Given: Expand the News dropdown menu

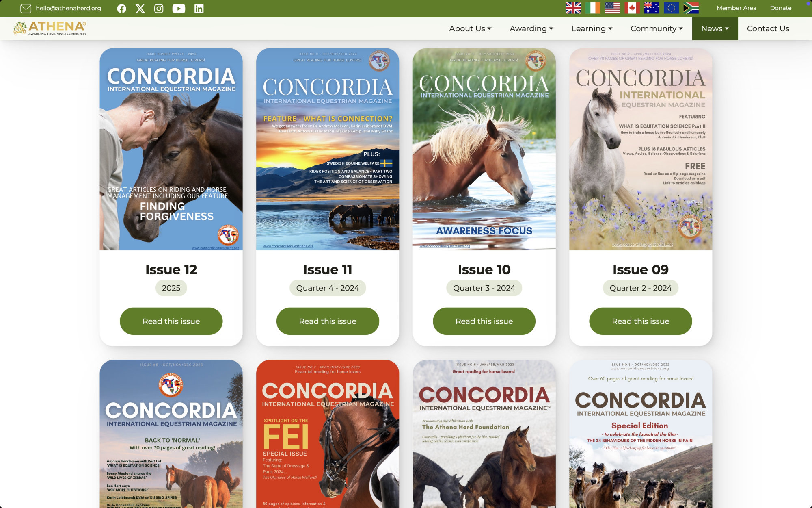Looking at the screenshot, I should click(715, 29).
